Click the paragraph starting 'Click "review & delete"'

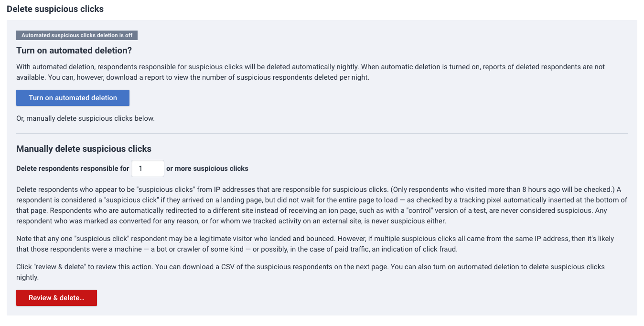[x=311, y=272]
